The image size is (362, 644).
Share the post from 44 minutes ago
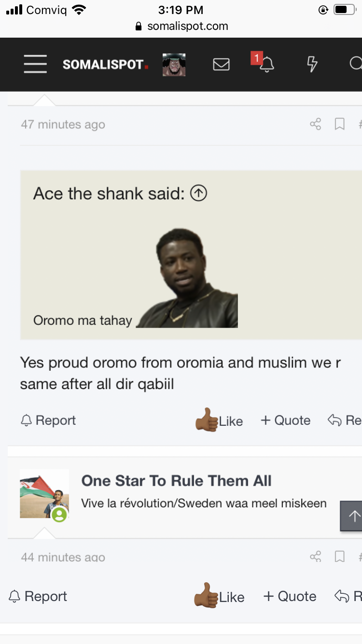(315, 557)
